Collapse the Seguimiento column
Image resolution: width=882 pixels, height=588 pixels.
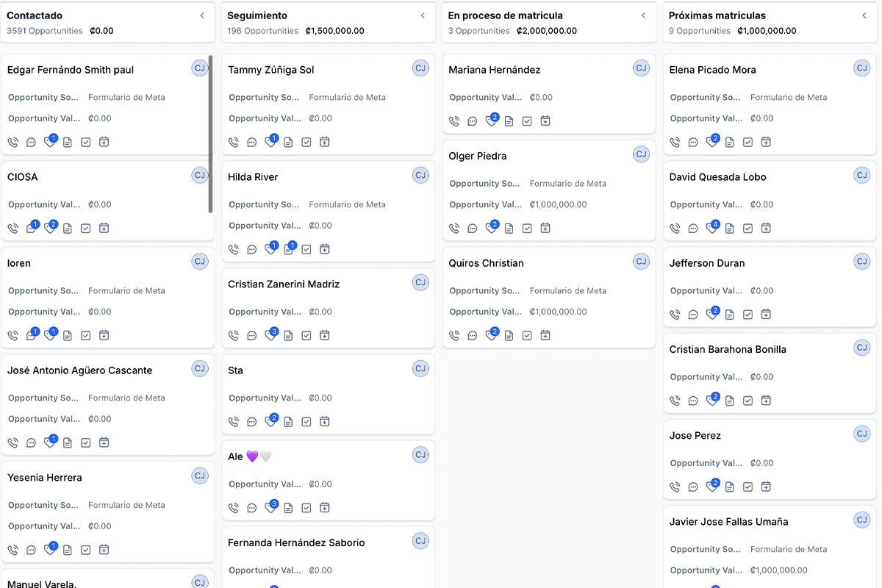[423, 15]
